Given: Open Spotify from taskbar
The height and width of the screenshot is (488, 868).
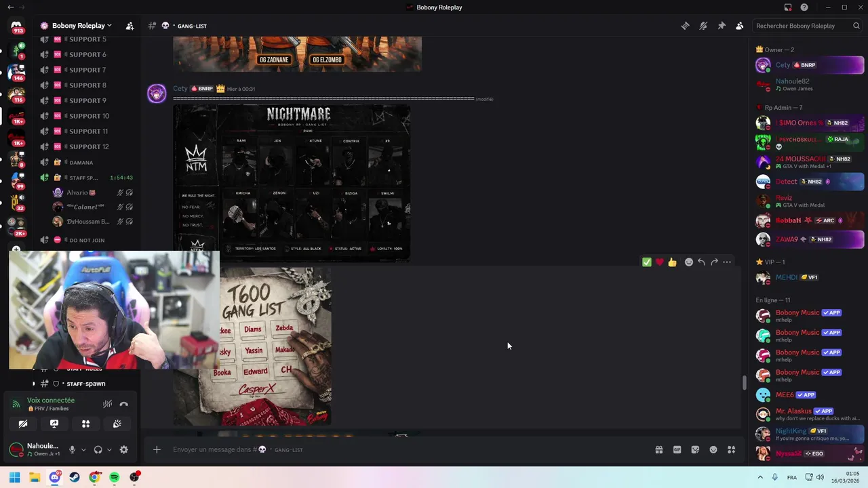Looking at the screenshot, I should (x=115, y=477).
